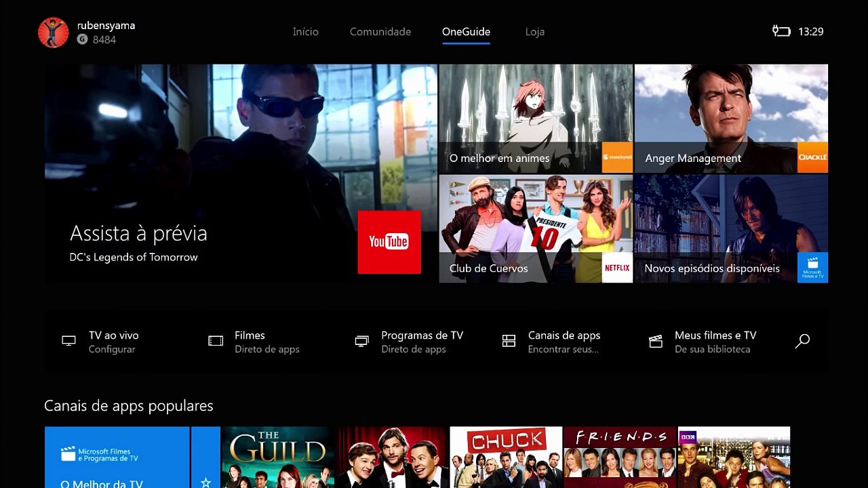Select the OneGuide tab

[466, 32]
